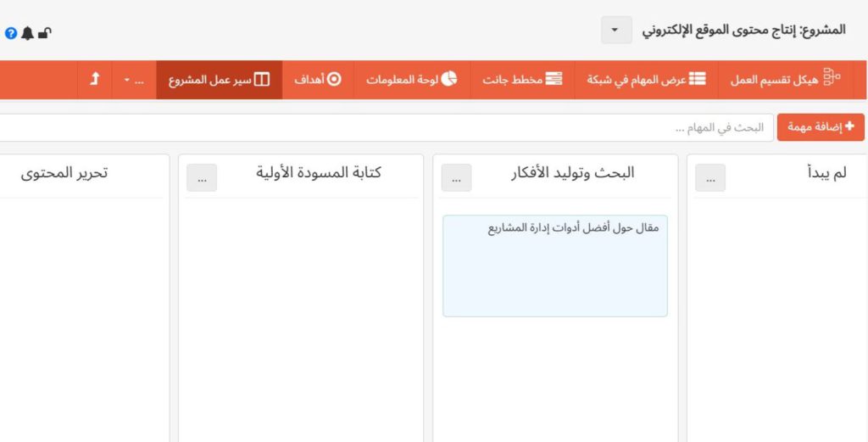Open the أهداف tab
Image resolution: width=868 pixels, height=442 pixels.
(318, 80)
